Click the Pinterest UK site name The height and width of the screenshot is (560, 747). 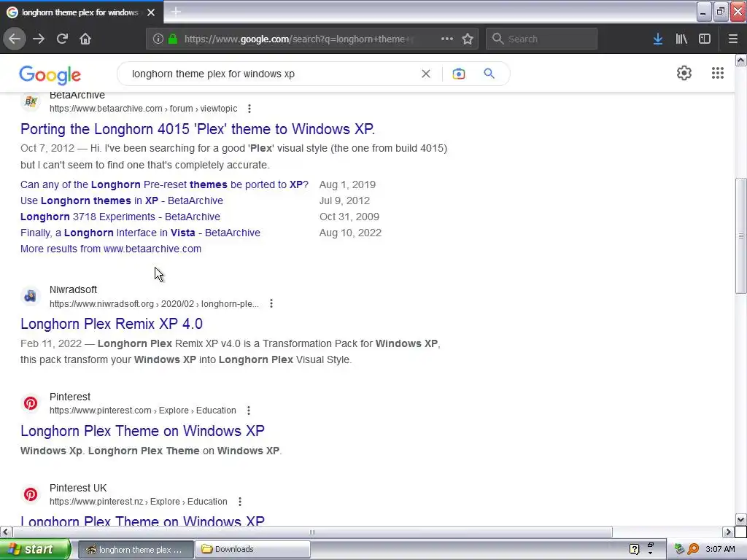tap(78, 488)
